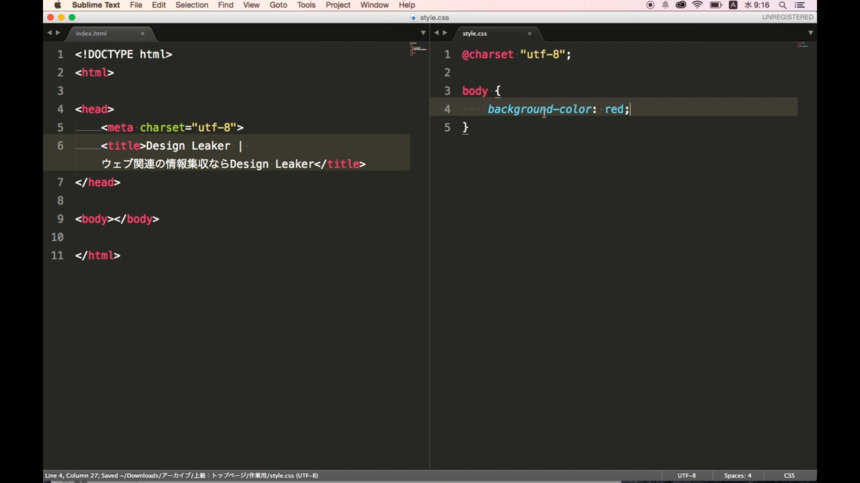
Task: Close the index.html tab
Action: [x=143, y=33]
